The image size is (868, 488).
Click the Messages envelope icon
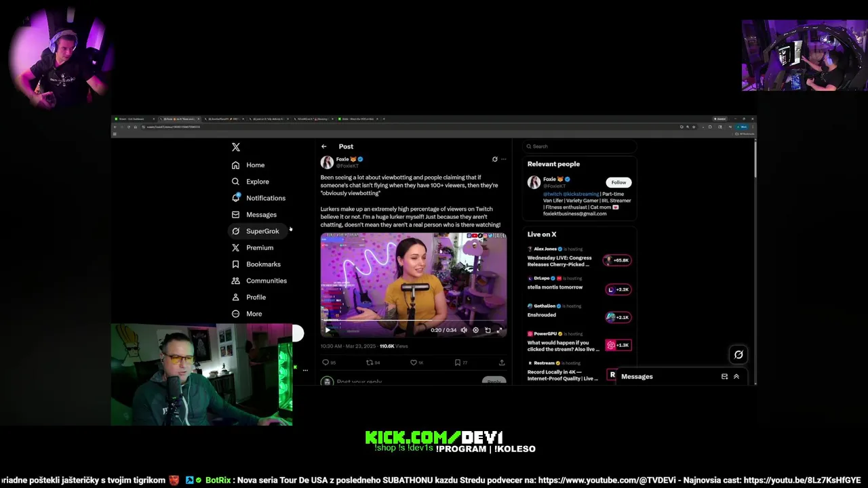235,215
